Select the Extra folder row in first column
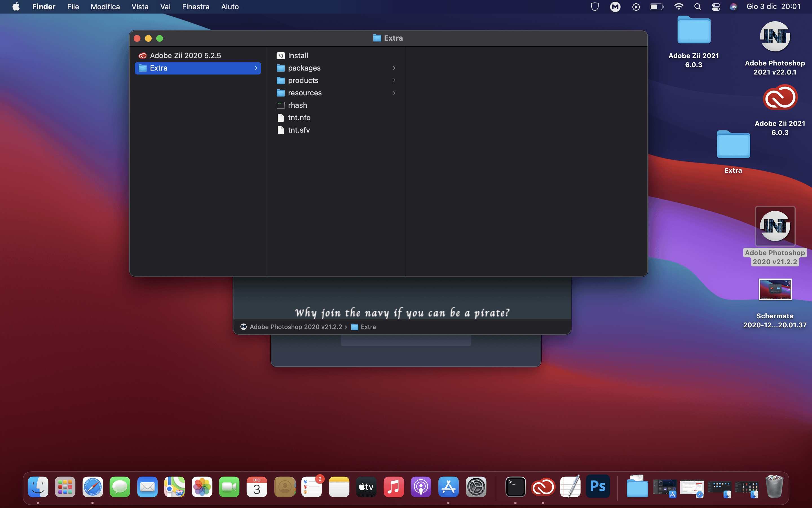 click(x=198, y=68)
